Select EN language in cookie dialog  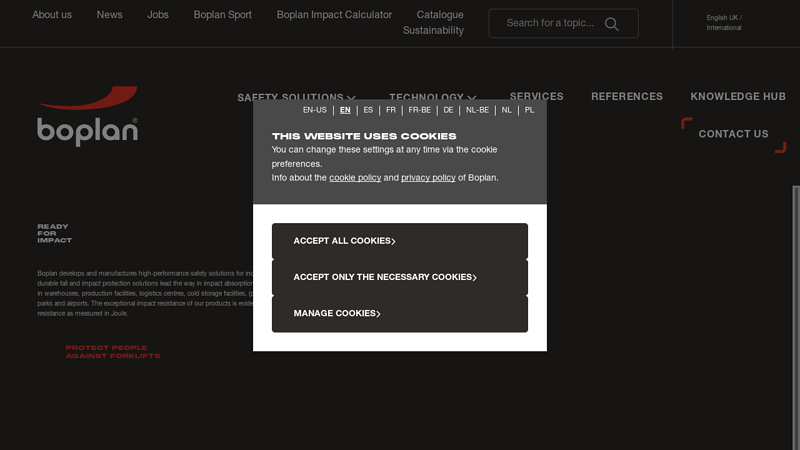345,110
